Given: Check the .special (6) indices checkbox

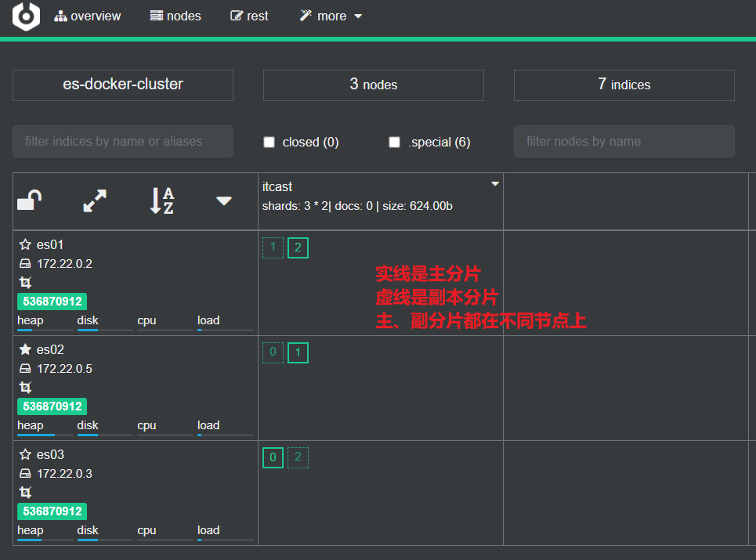Looking at the screenshot, I should pyautogui.click(x=395, y=142).
